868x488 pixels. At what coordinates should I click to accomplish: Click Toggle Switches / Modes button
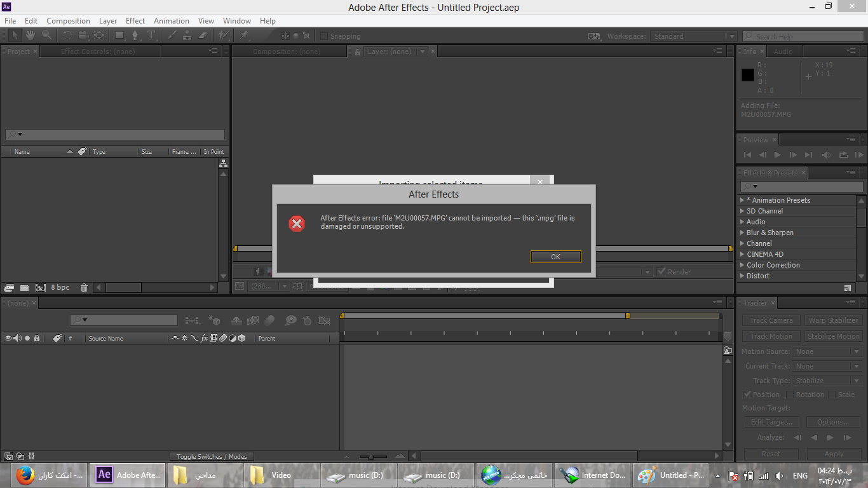pos(212,456)
